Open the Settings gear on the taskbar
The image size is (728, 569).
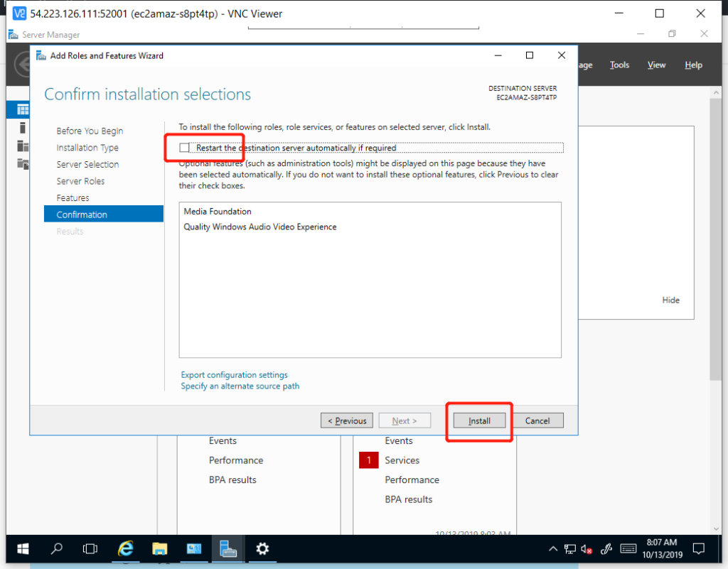click(262, 548)
